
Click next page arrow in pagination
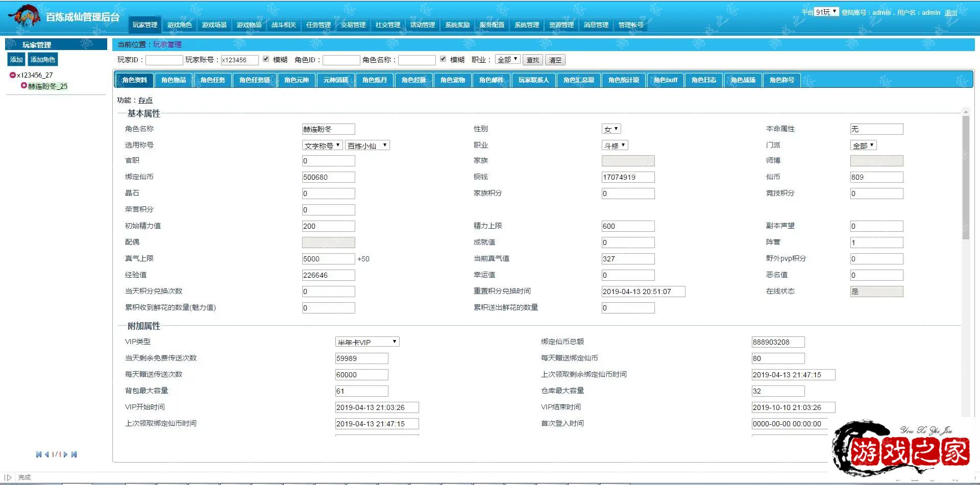[66, 454]
